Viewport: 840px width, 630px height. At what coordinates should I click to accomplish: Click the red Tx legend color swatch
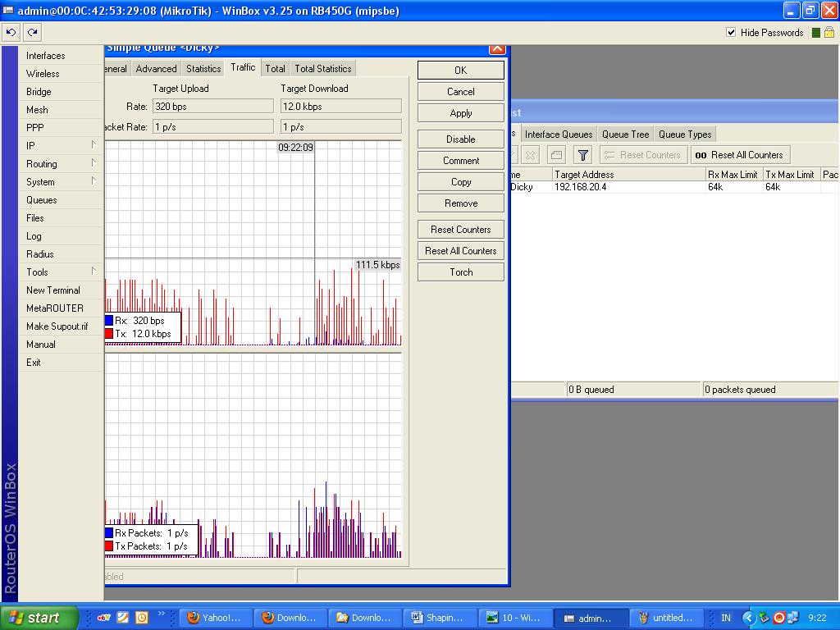pyautogui.click(x=109, y=334)
